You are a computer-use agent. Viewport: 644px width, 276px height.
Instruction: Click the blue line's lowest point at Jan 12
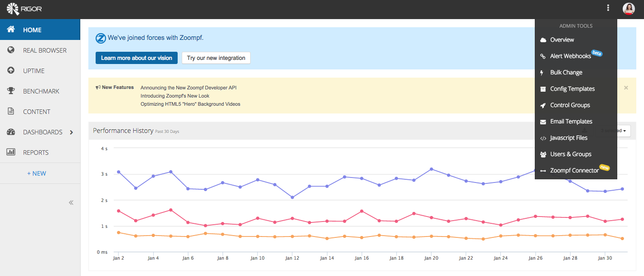292,197
